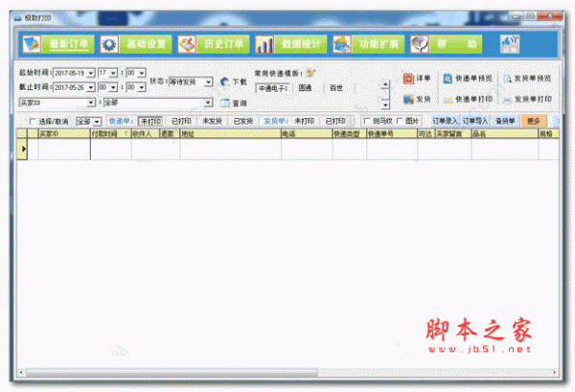This screenshot has height=392, width=575.
Task: Click the 详单 red icon
Action: [408, 79]
